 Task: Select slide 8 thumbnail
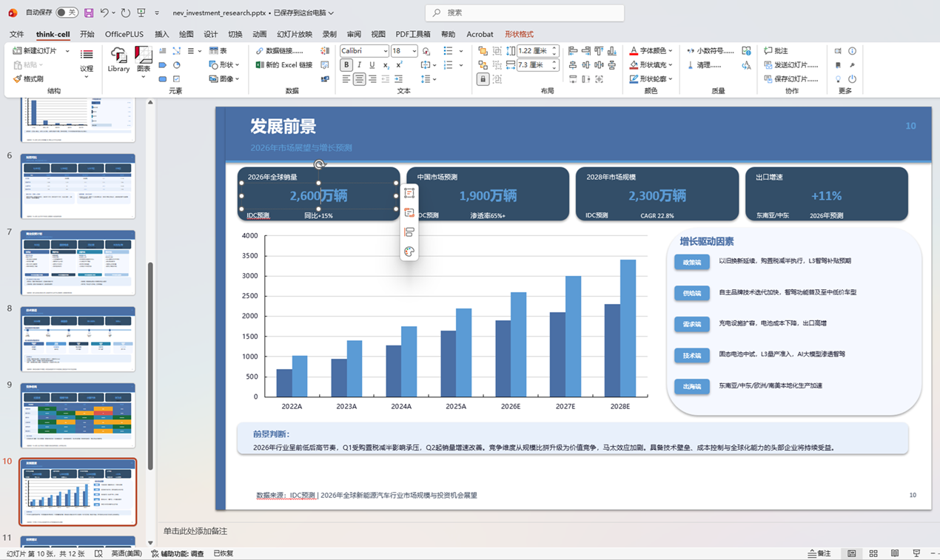point(78,339)
